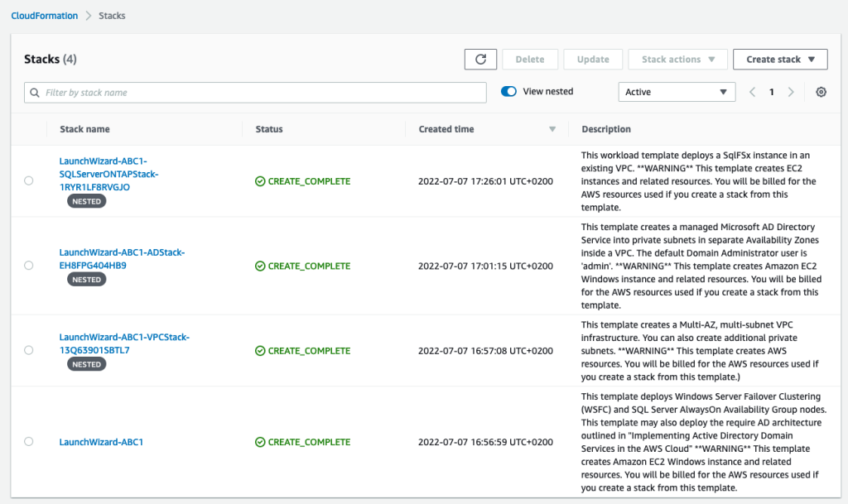Open the CloudFormation preferences gear
The width and height of the screenshot is (848, 504).
click(x=821, y=92)
